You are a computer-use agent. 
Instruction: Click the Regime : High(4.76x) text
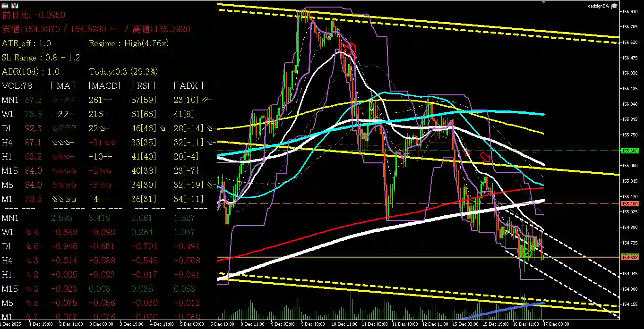[129, 43]
